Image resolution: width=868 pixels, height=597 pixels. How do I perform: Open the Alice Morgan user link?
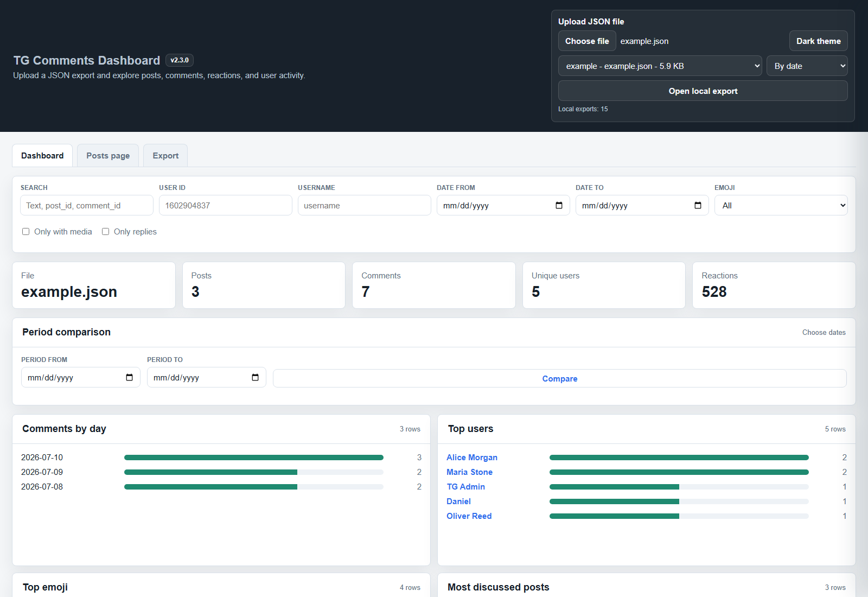[472, 458]
